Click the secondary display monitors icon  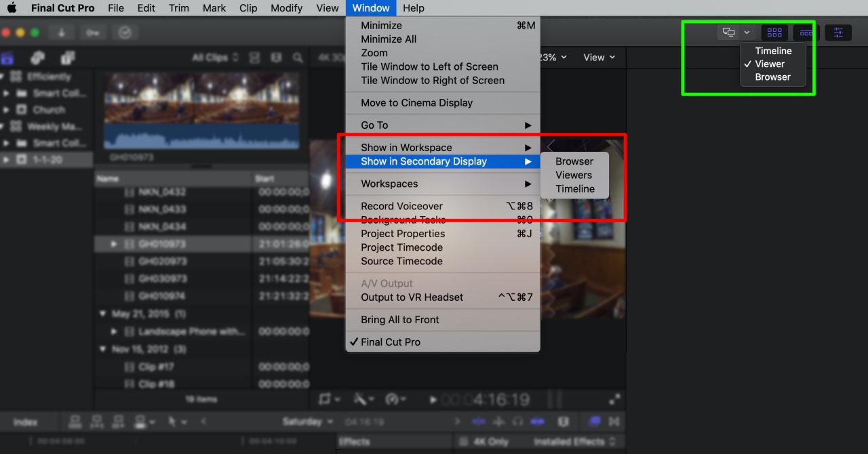pyautogui.click(x=729, y=33)
